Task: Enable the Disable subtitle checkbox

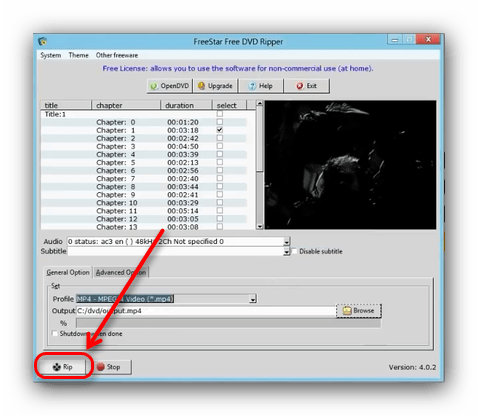Action: coord(294,251)
